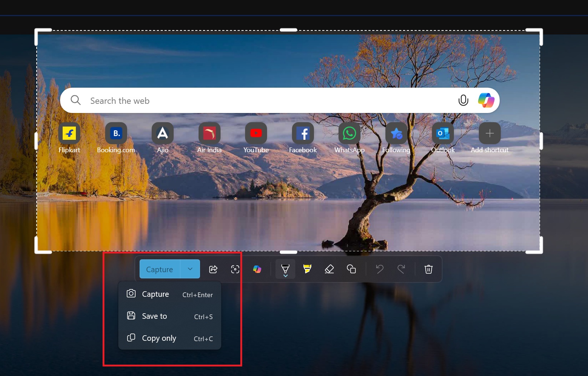Click the magnifier search icon

(x=75, y=100)
